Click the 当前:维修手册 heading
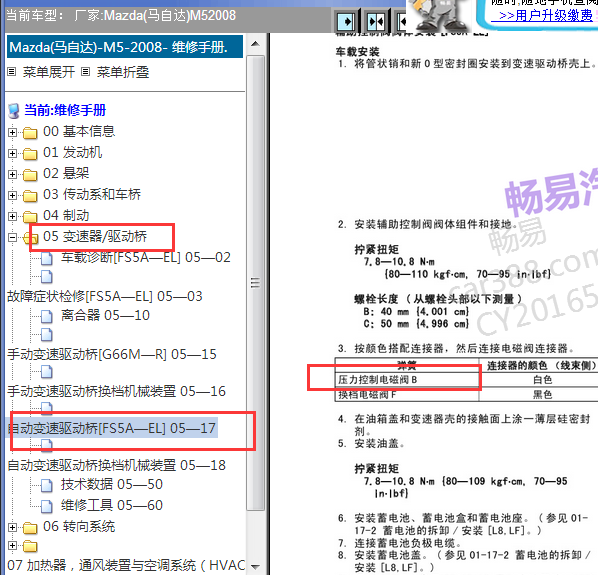Screen dimensions: 598x575 pyautogui.click(x=65, y=110)
